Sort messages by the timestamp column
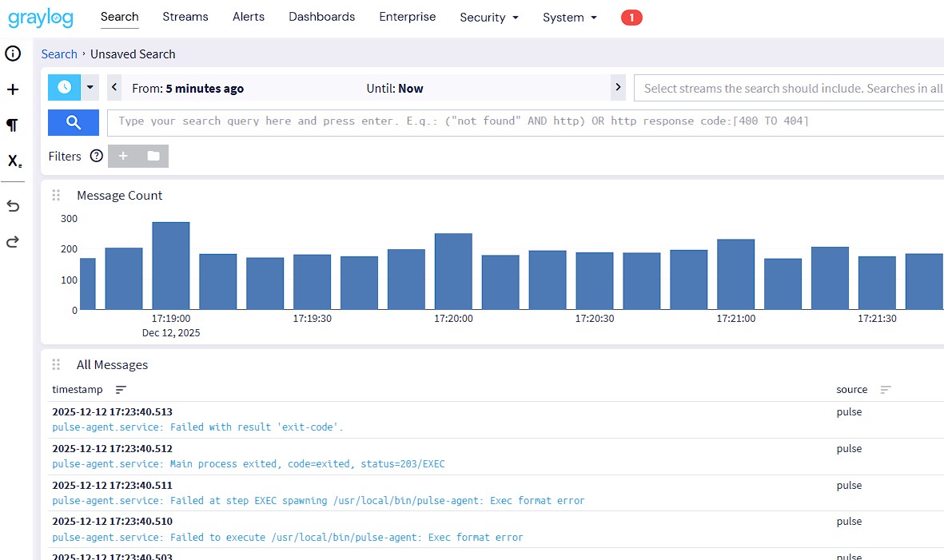944x560 pixels. [x=121, y=390]
